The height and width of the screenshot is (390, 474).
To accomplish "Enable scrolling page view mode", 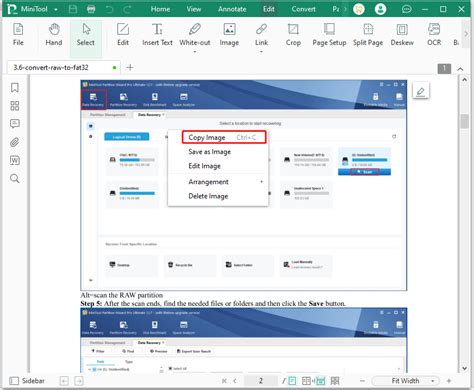I will pos(320,381).
